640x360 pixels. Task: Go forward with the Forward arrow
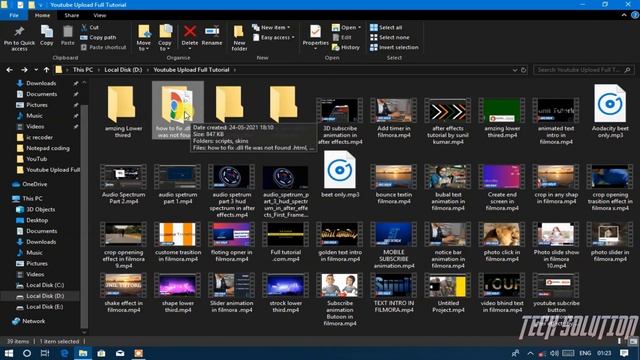[x=24, y=70]
